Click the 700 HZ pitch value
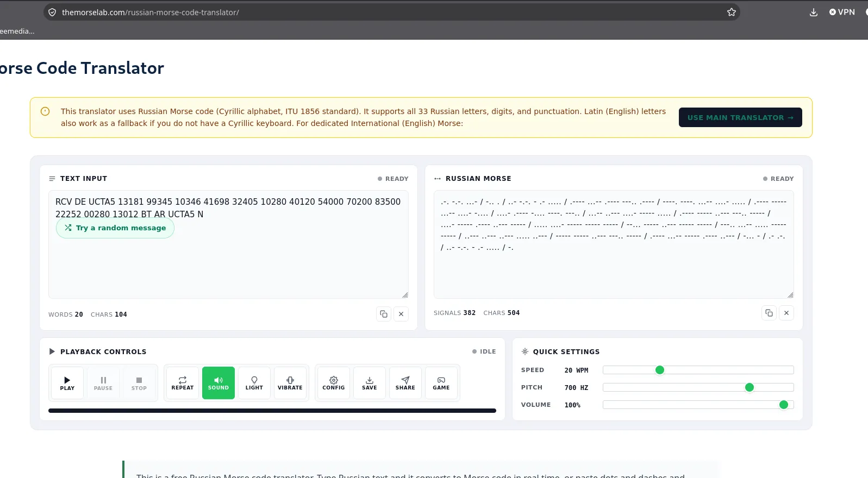Image resolution: width=868 pixels, height=478 pixels. [576, 388]
